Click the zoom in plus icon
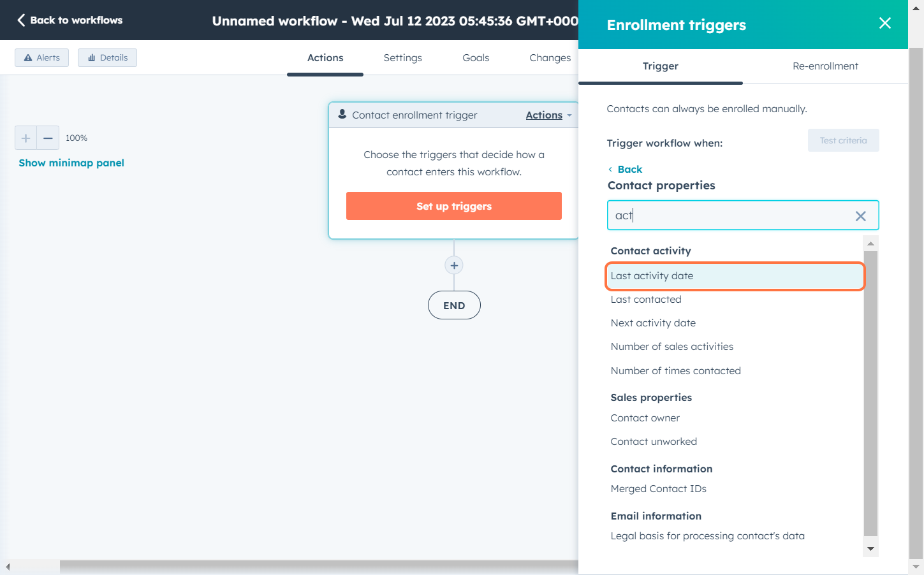Image resolution: width=924 pixels, height=575 pixels. click(x=26, y=138)
